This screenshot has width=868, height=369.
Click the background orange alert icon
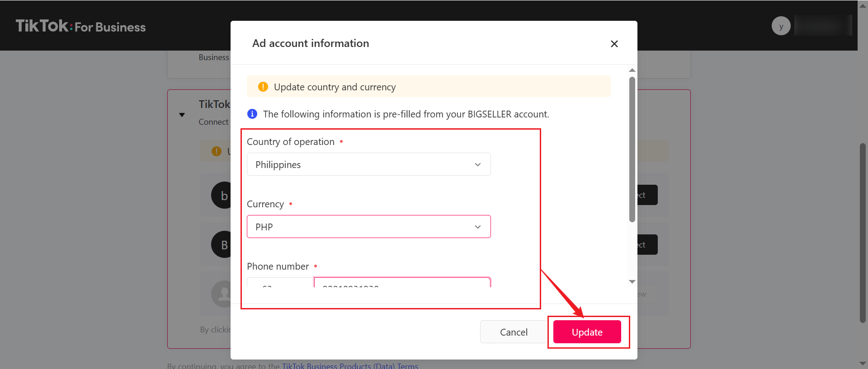pos(217,151)
